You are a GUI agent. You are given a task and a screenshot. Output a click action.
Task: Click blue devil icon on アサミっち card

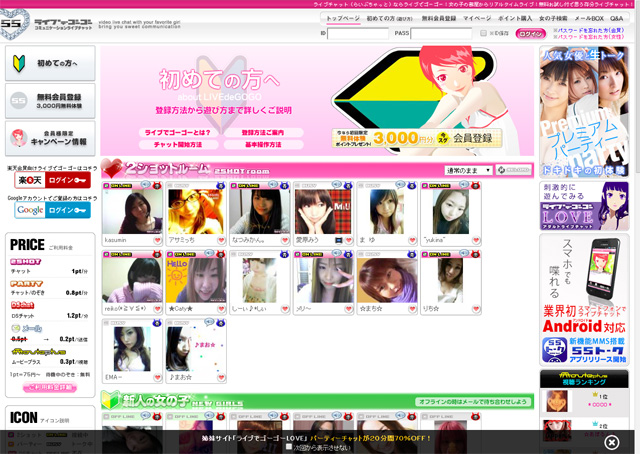click(x=220, y=185)
